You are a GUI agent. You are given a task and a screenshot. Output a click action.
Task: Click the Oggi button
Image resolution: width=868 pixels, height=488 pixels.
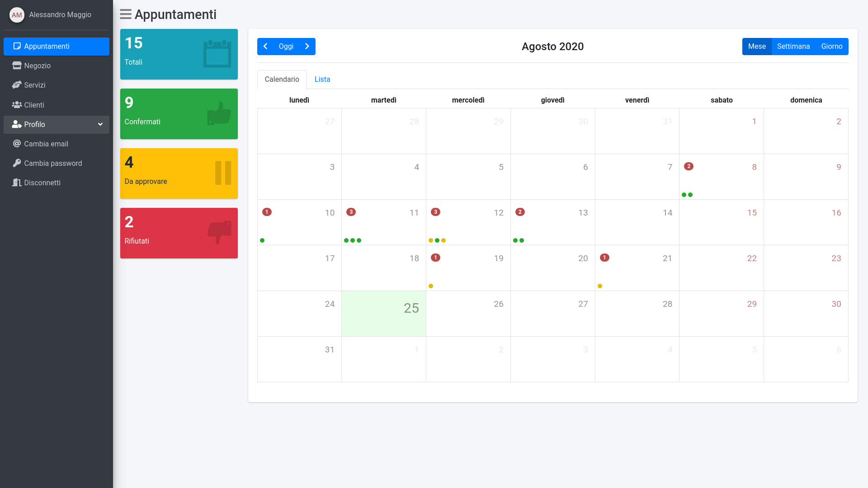pos(286,47)
